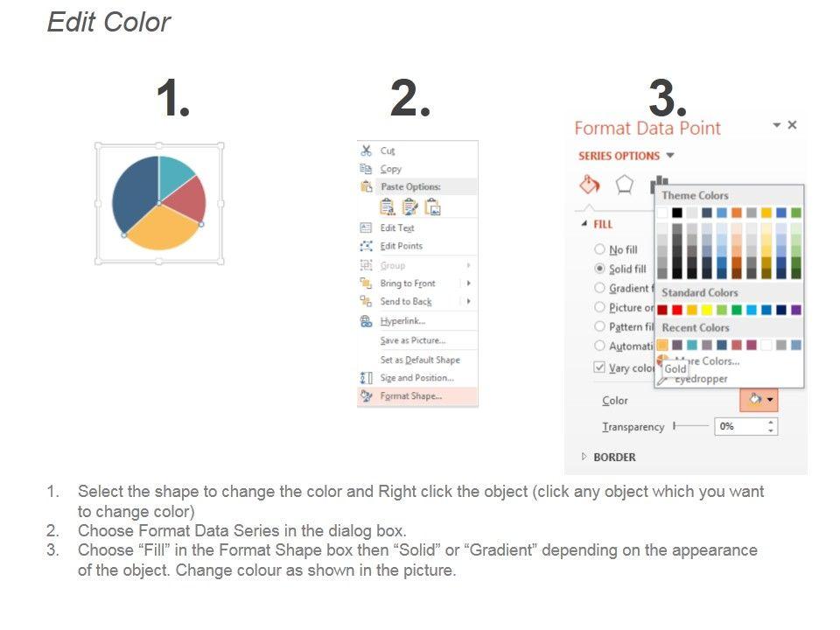Open the fill Color dropdown button
This screenshot has width=840, height=630.
[759, 400]
